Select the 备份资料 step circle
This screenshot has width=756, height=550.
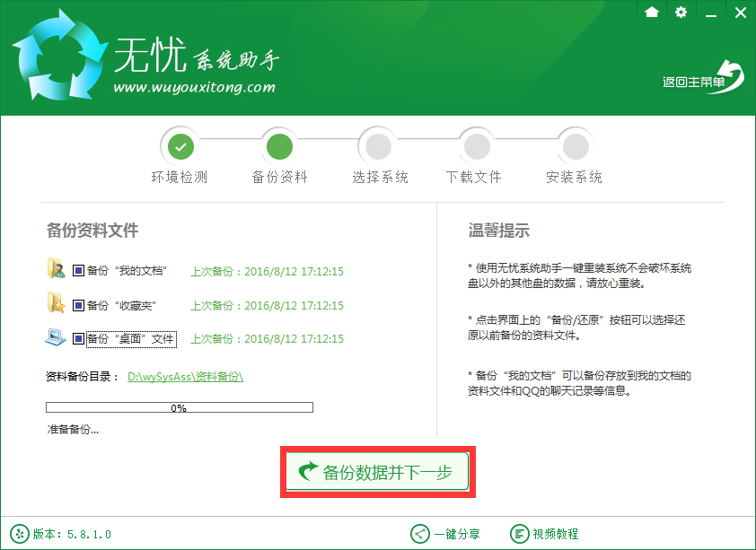279,144
